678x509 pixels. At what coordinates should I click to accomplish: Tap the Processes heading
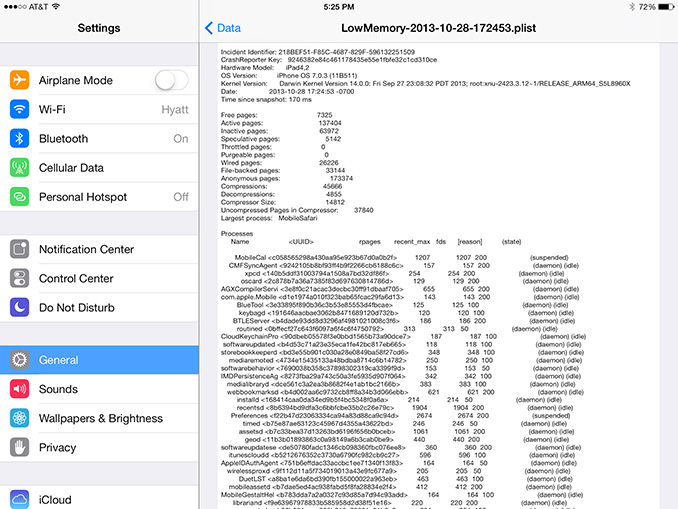click(237, 234)
